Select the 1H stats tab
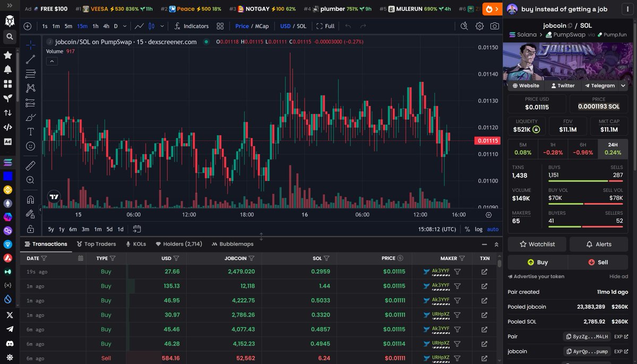The image size is (637, 364). [553, 149]
